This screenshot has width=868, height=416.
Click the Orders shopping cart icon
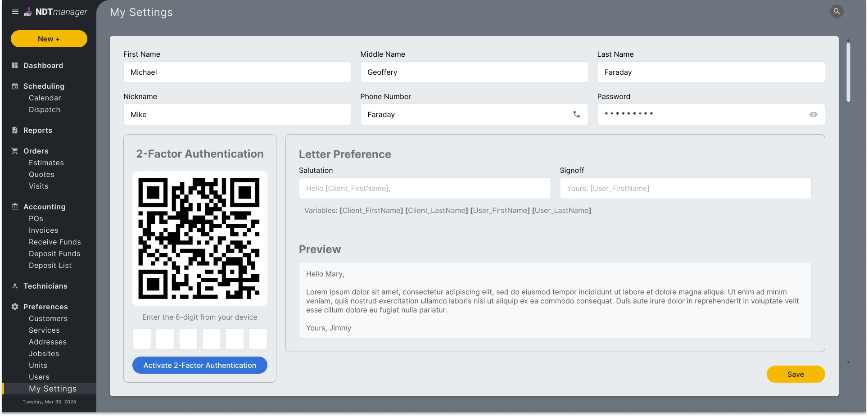click(x=15, y=151)
